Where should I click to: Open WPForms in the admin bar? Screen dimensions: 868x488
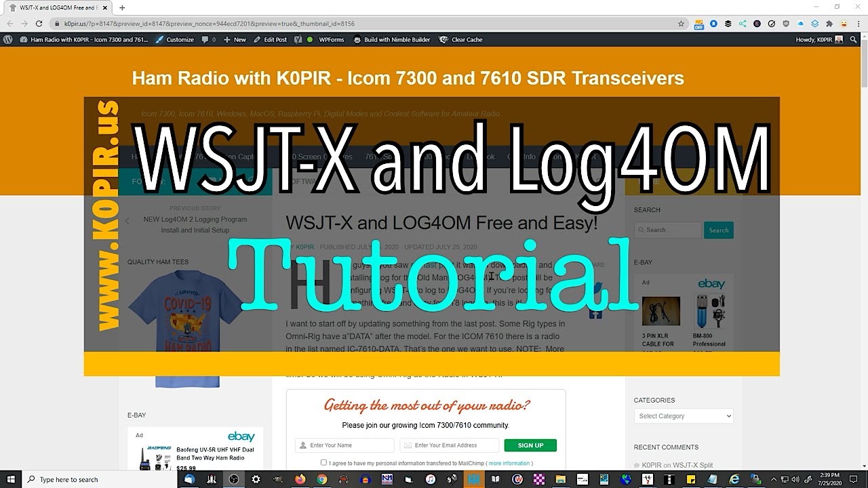(x=332, y=40)
